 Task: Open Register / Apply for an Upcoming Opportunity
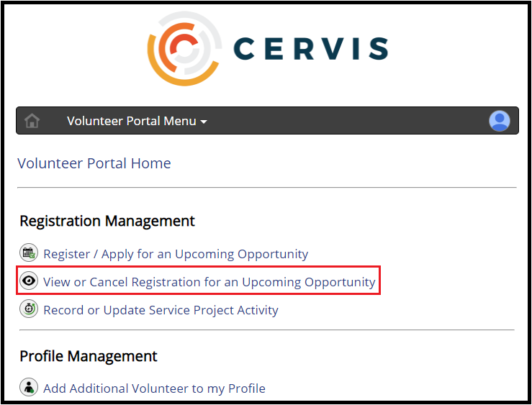point(176,254)
